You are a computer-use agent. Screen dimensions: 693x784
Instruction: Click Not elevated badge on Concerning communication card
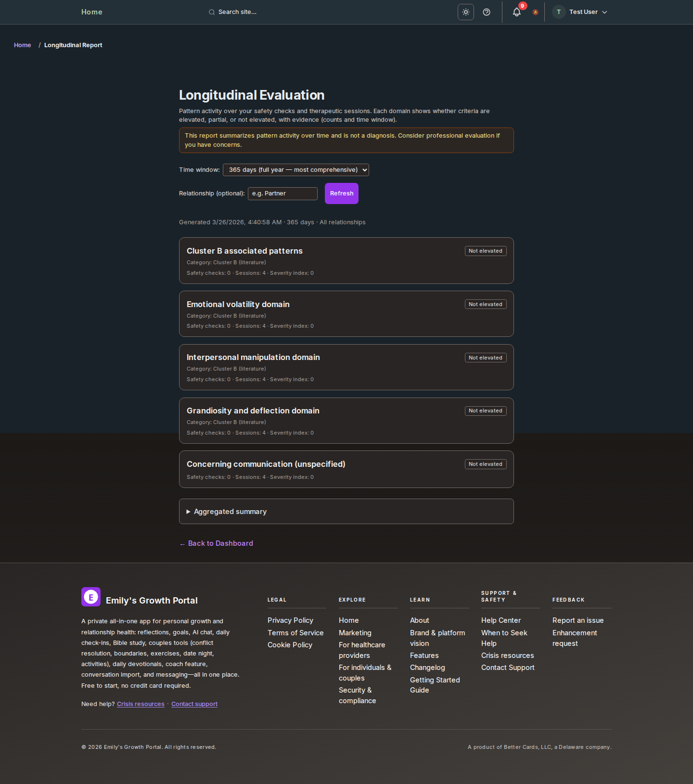(486, 464)
